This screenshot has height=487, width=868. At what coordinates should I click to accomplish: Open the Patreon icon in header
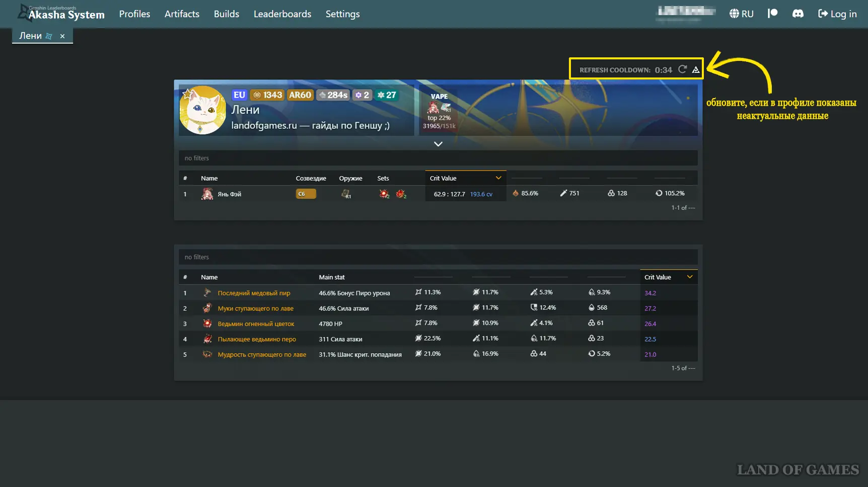(772, 14)
